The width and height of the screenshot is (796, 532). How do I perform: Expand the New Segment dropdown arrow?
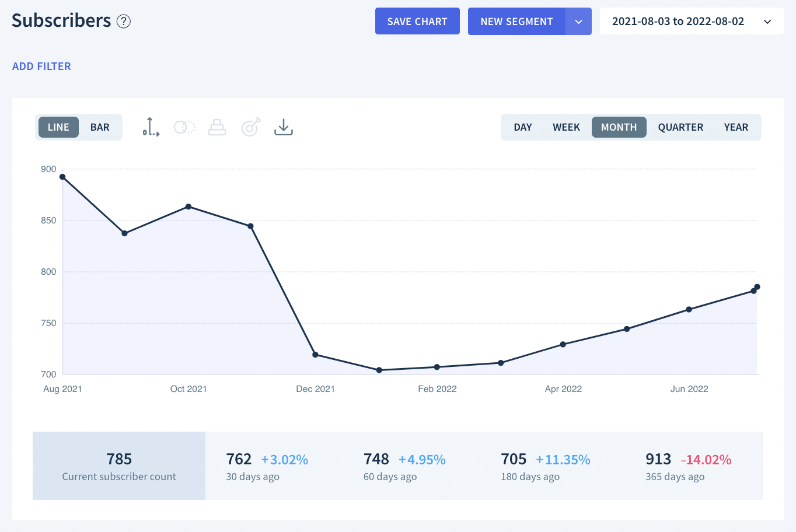tap(578, 22)
